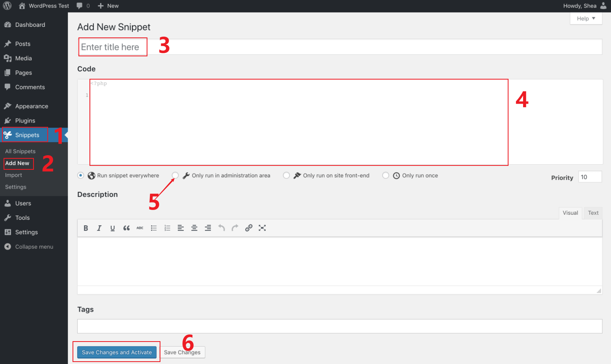Open All Snippets submenu item

coord(20,151)
